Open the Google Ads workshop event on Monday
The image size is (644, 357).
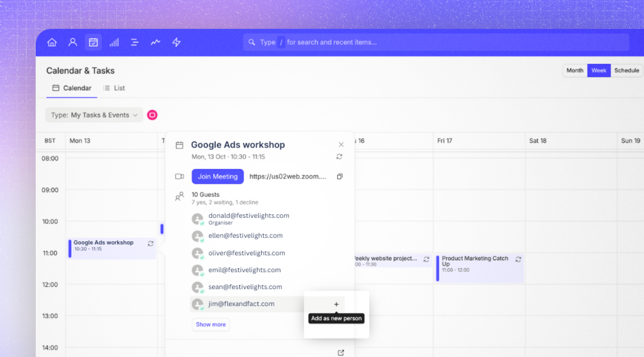(x=112, y=248)
